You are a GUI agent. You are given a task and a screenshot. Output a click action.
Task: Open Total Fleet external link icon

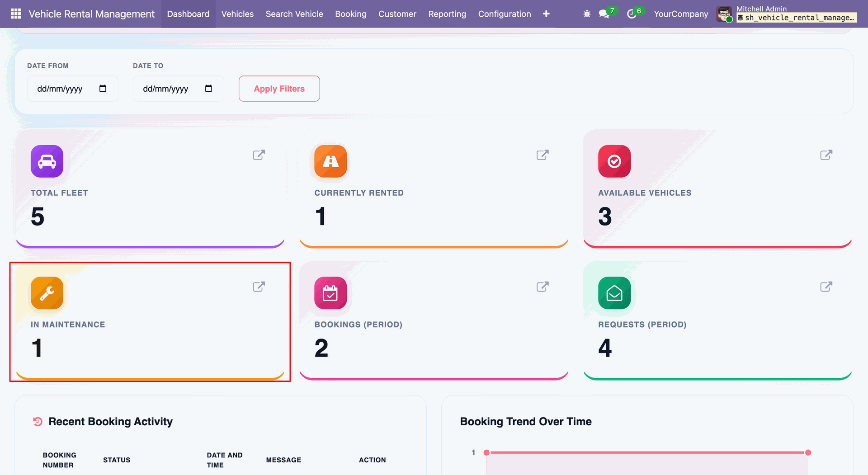pyautogui.click(x=259, y=155)
